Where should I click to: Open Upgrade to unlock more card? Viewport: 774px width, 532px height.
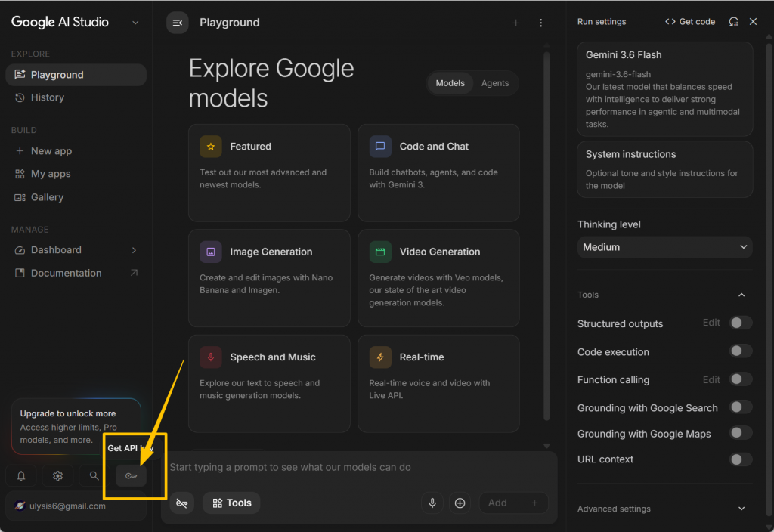click(76, 426)
